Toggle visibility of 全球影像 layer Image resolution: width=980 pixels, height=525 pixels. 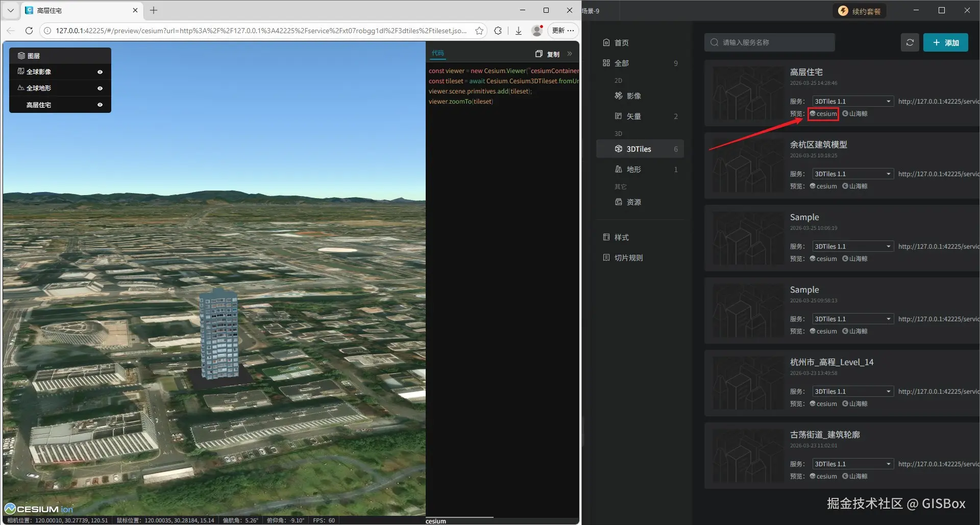point(100,72)
